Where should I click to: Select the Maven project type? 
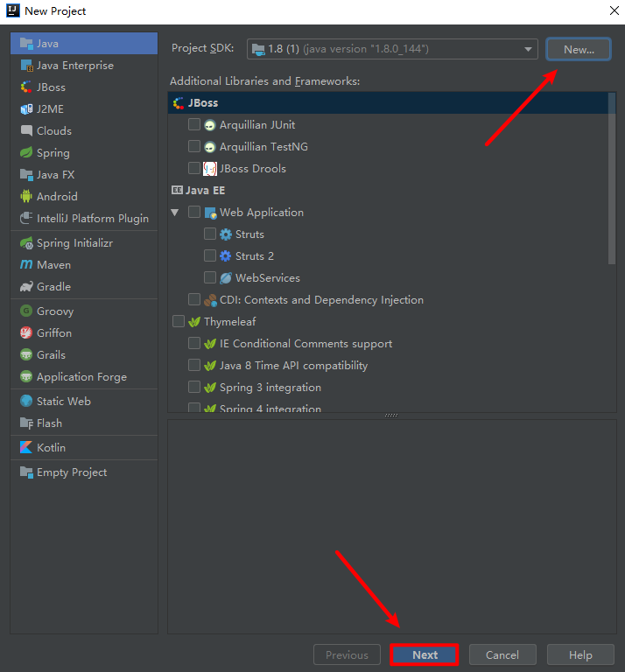pyautogui.click(x=84, y=265)
